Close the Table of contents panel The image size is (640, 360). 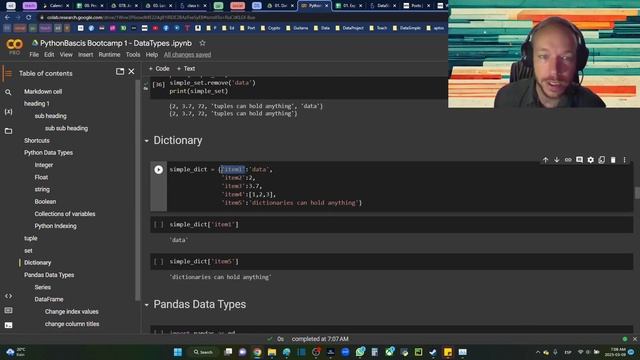tap(131, 71)
